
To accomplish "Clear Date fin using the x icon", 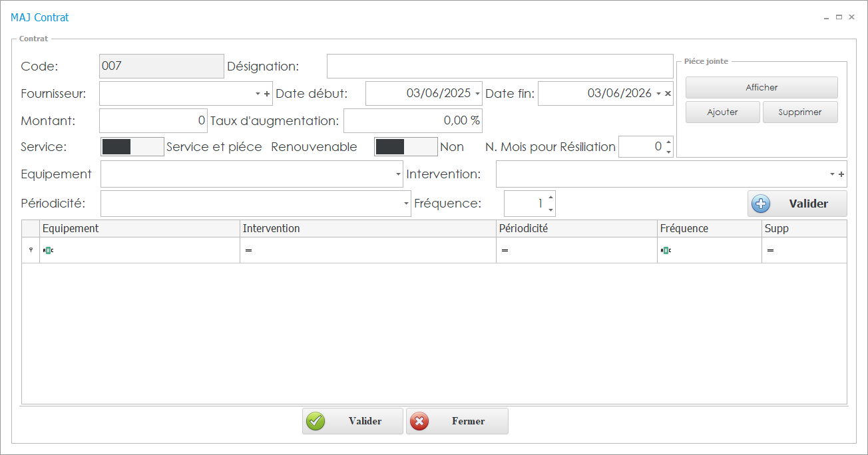I will tap(667, 93).
